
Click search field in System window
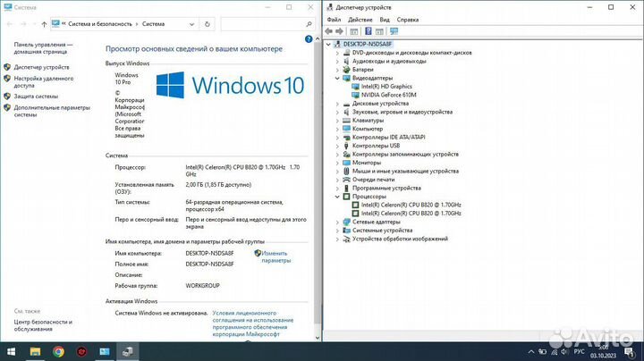[267, 24]
